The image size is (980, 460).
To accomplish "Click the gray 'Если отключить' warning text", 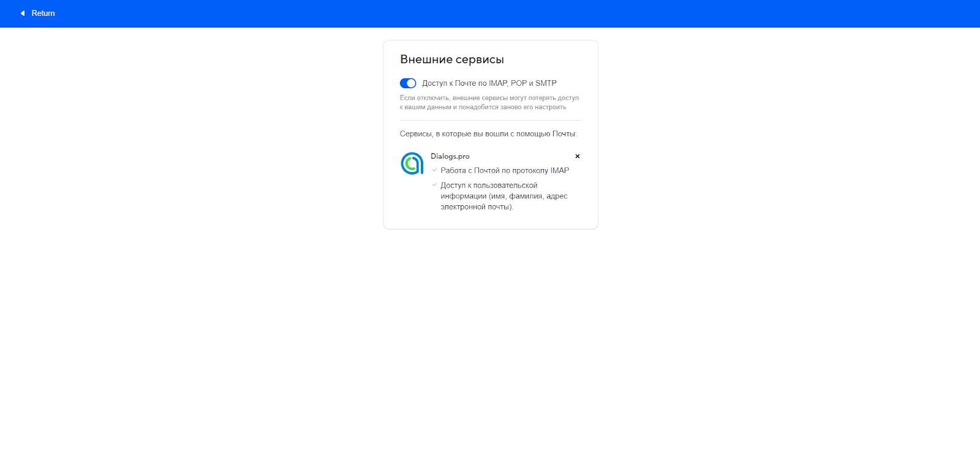I will 489,98.
